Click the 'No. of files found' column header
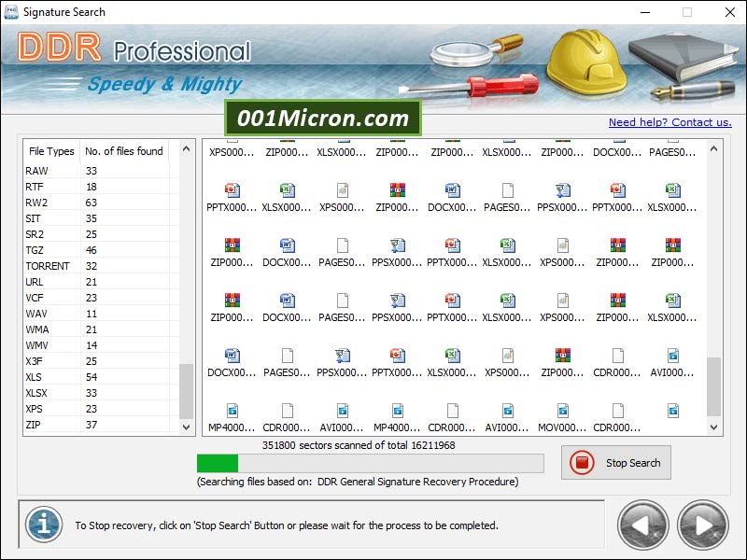 pos(124,151)
